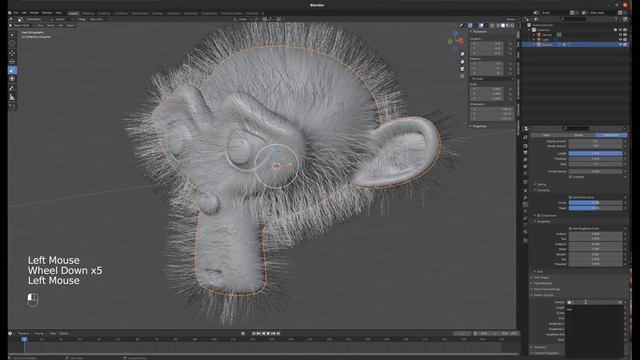Click the camera view icon in viewport

(462, 69)
